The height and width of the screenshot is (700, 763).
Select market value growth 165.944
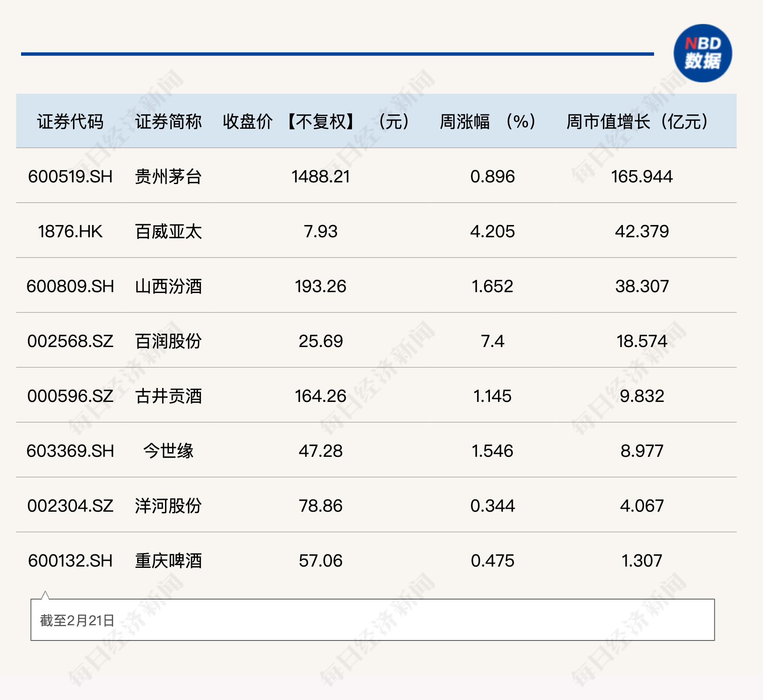point(642,176)
